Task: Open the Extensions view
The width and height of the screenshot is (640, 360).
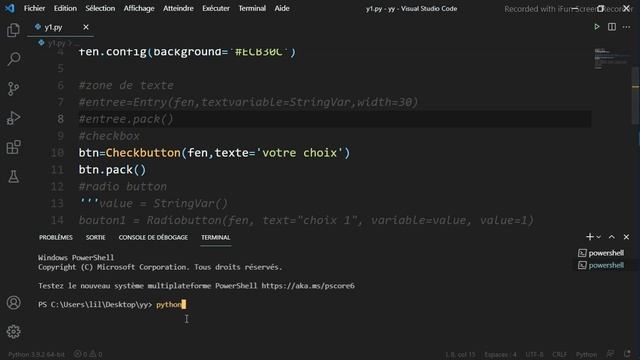Action: 13,147
